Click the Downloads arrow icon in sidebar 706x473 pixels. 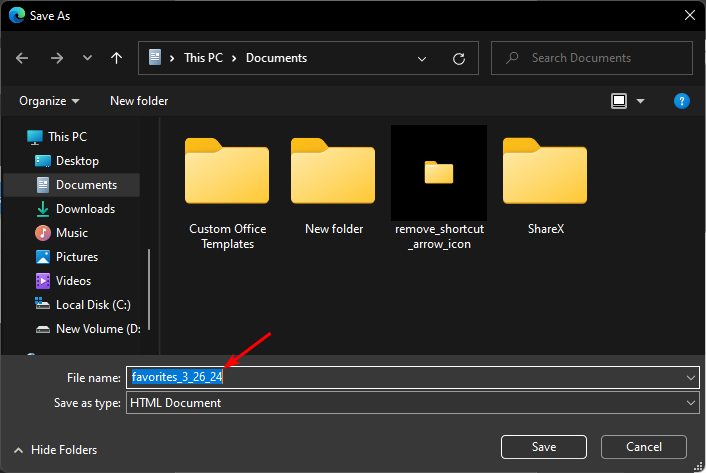point(43,209)
